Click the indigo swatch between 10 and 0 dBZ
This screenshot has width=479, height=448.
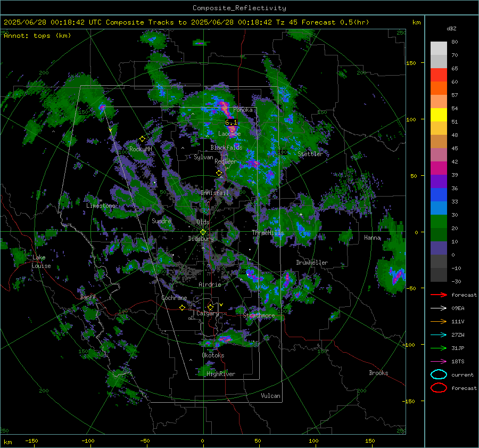[439, 248]
